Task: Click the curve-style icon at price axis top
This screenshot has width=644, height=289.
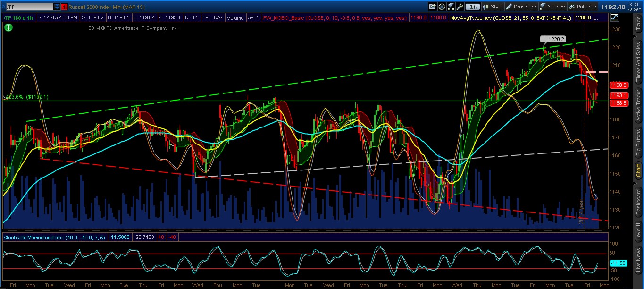Action: (x=614, y=17)
